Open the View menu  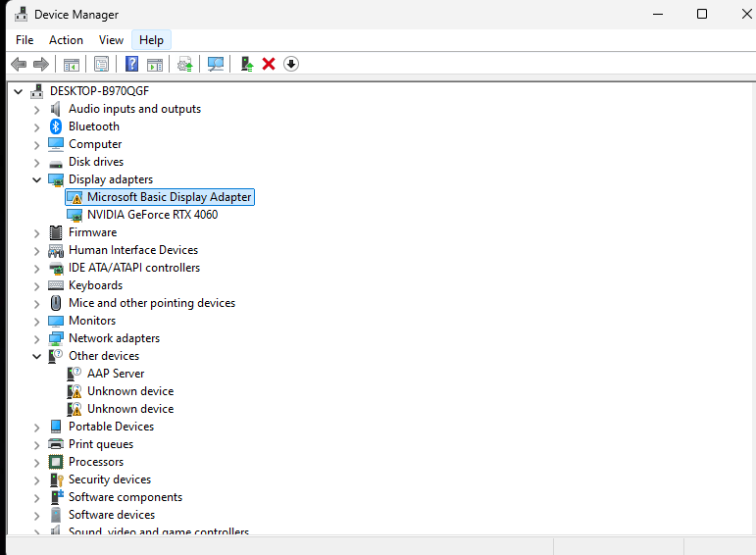click(x=111, y=40)
